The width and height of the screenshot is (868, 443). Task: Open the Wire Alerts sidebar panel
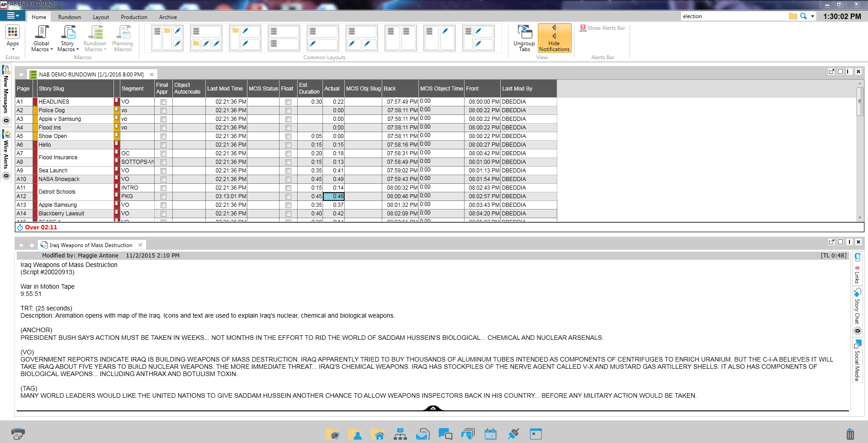pos(6,155)
